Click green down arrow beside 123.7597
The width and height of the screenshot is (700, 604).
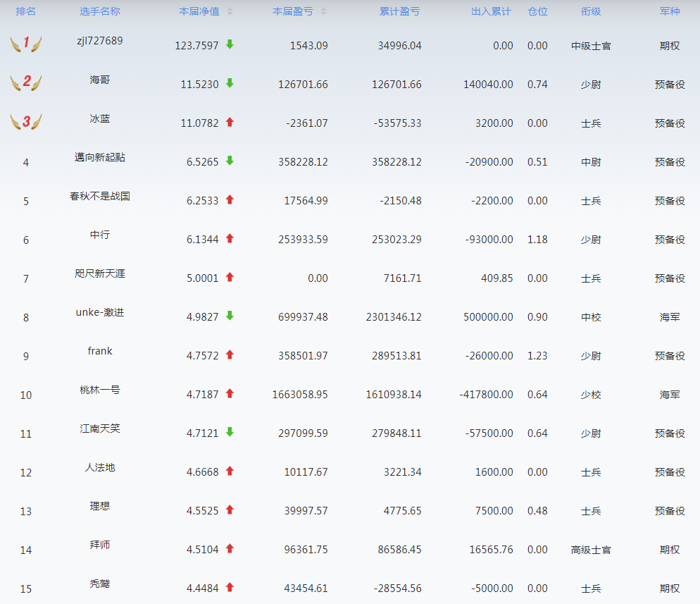[x=230, y=44]
